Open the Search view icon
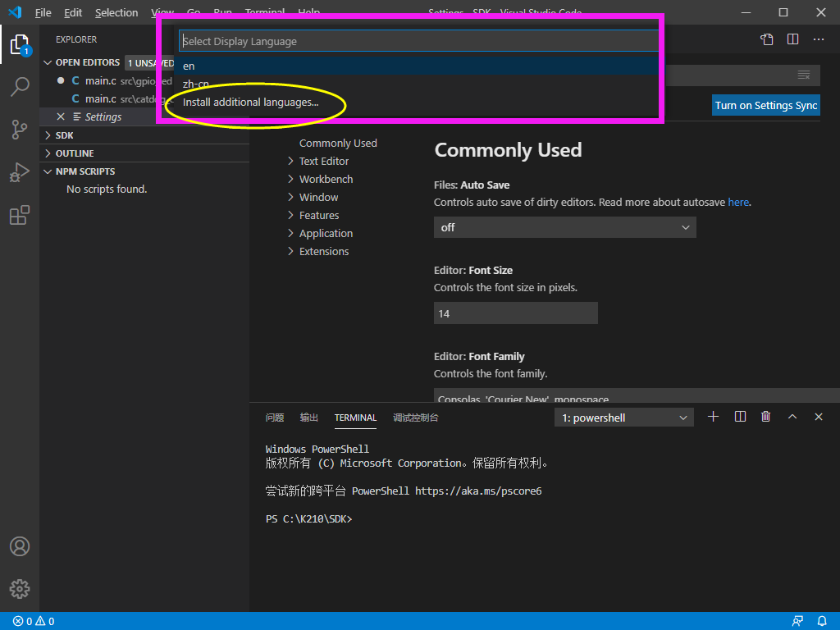The height and width of the screenshot is (630, 840). 20,86
